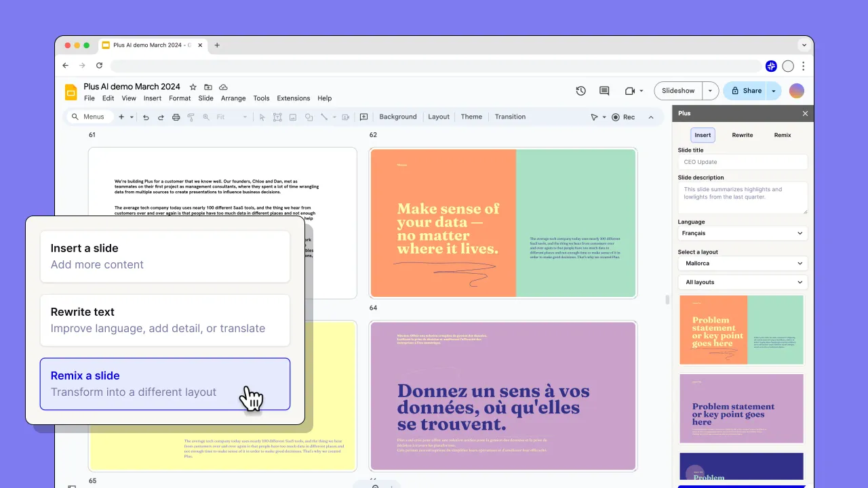The height and width of the screenshot is (488, 868).
Task: Open the Mallorca layout theme dropdown
Action: pos(743,263)
